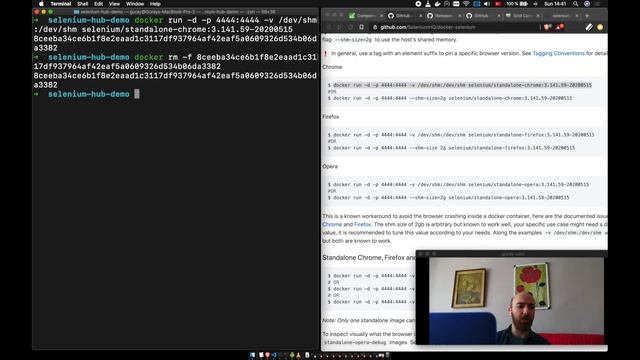Click the Brave rewards triangle icon
This screenshot has height=360, width=640.
tap(560, 27)
